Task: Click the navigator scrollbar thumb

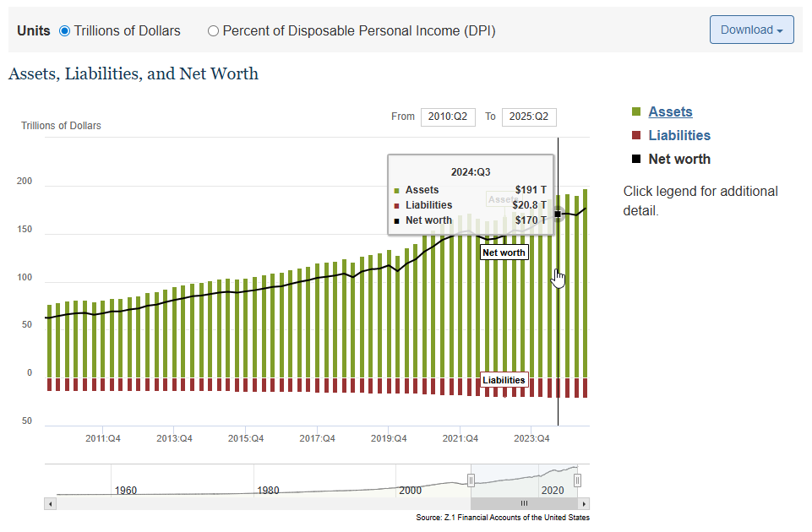Action: (x=524, y=503)
